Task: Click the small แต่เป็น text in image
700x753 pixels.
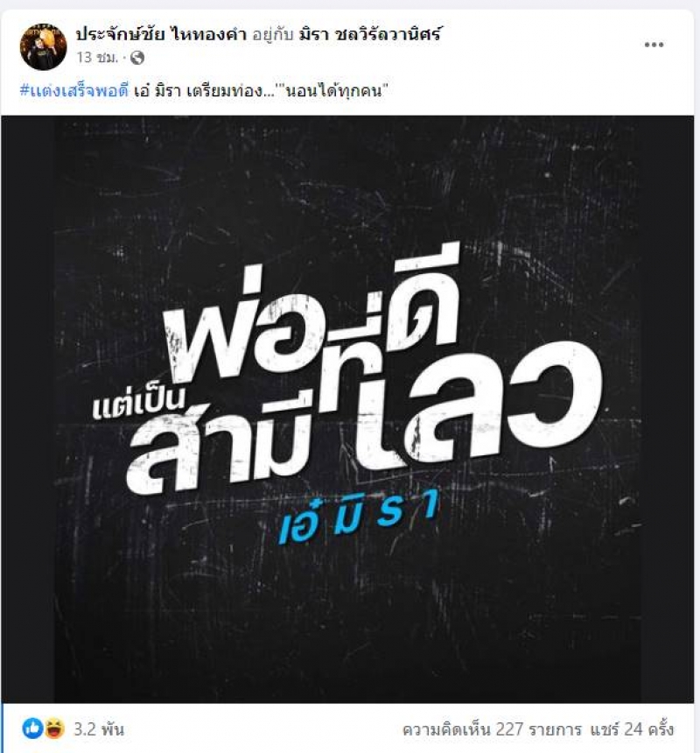Action: point(138,404)
